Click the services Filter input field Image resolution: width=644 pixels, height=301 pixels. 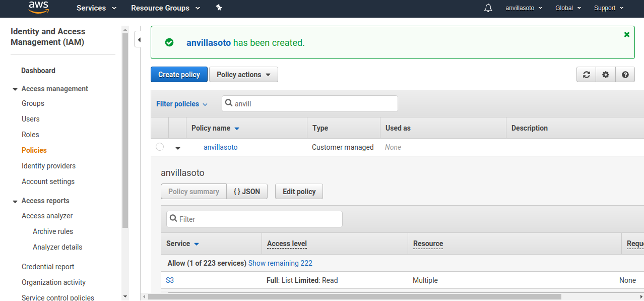tap(254, 219)
